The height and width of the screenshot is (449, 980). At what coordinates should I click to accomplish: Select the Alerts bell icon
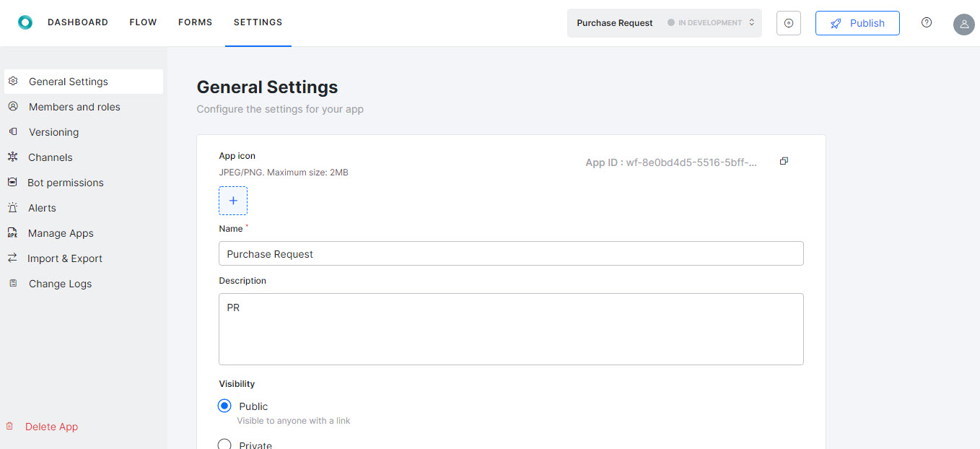13,207
